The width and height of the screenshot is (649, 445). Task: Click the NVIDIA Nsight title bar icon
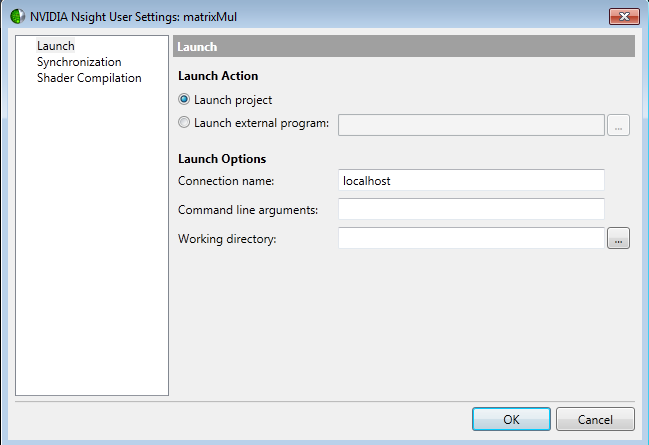pyautogui.click(x=16, y=16)
